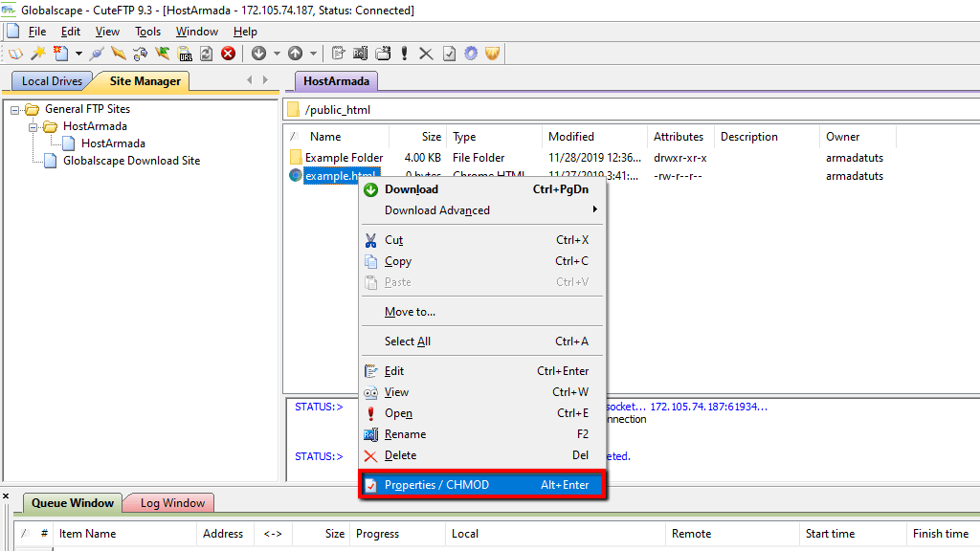
Task: Switch to the Log Window tab
Action: [172, 503]
